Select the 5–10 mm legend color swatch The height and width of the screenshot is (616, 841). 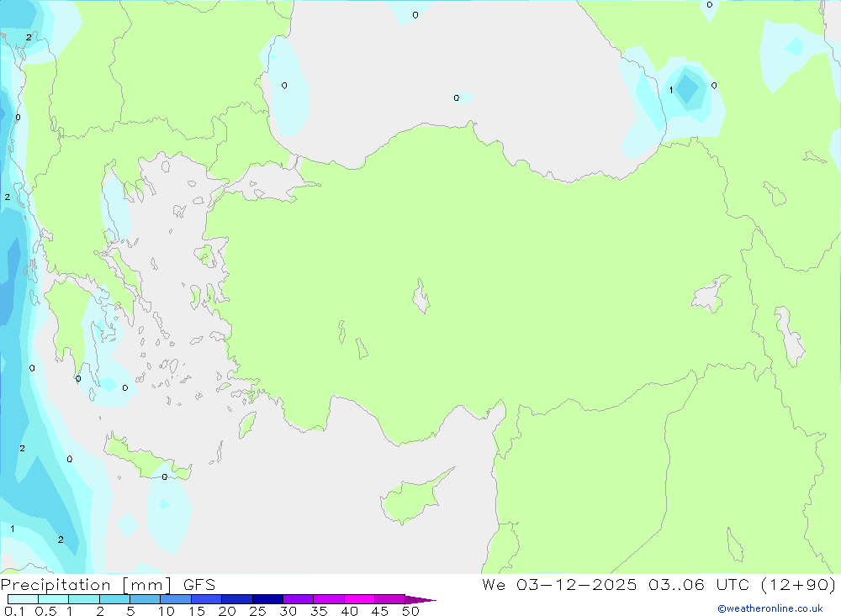(x=145, y=599)
